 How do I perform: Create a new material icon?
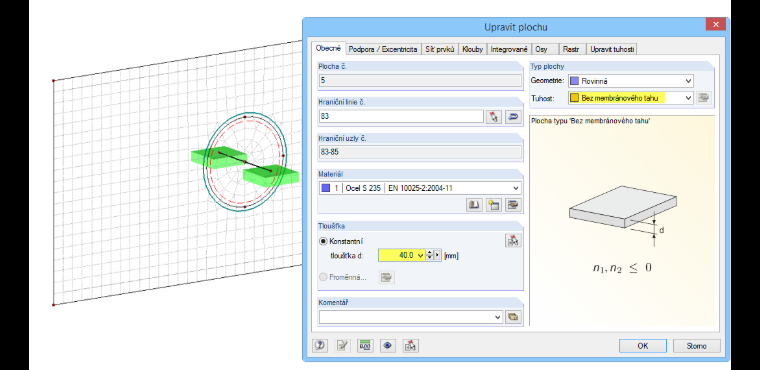click(493, 205)
